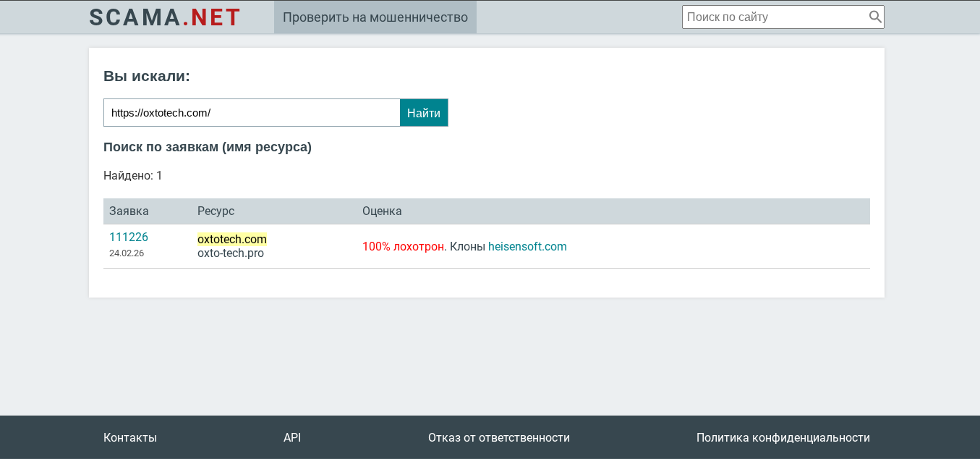Focus the "Поиск по сайту" search field
Screen dimensions: 980x459
(774, 17)
